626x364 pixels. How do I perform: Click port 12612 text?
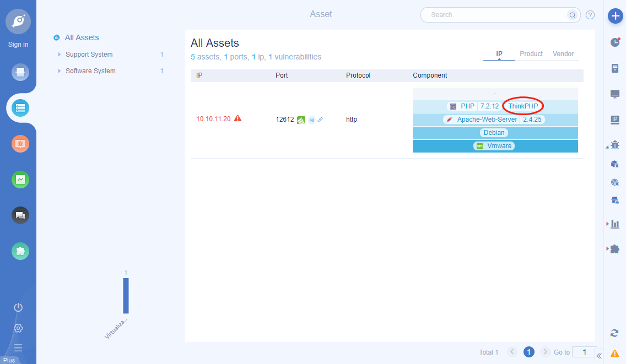pos(285,119)
